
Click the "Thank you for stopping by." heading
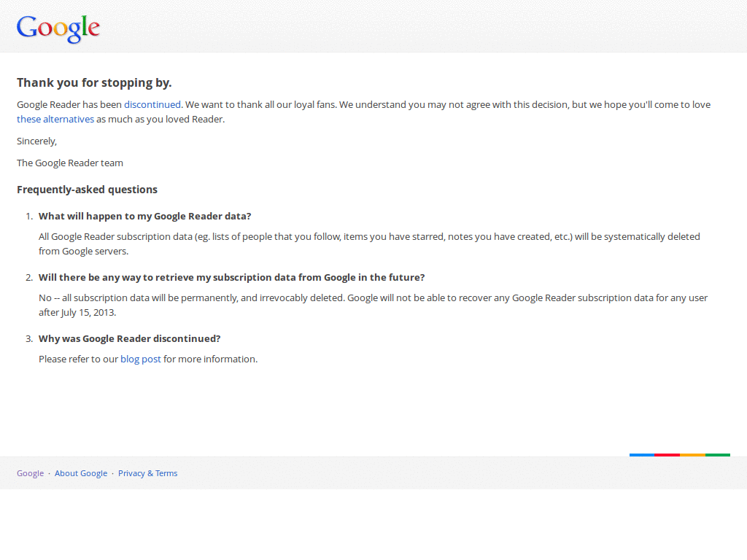tap(94, 83)
